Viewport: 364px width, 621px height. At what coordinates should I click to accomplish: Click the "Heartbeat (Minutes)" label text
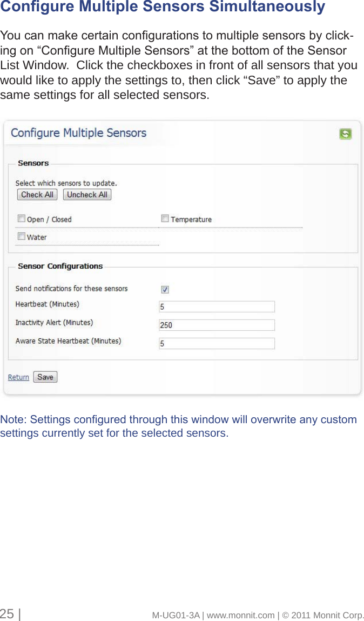click(x=47, y=304)
